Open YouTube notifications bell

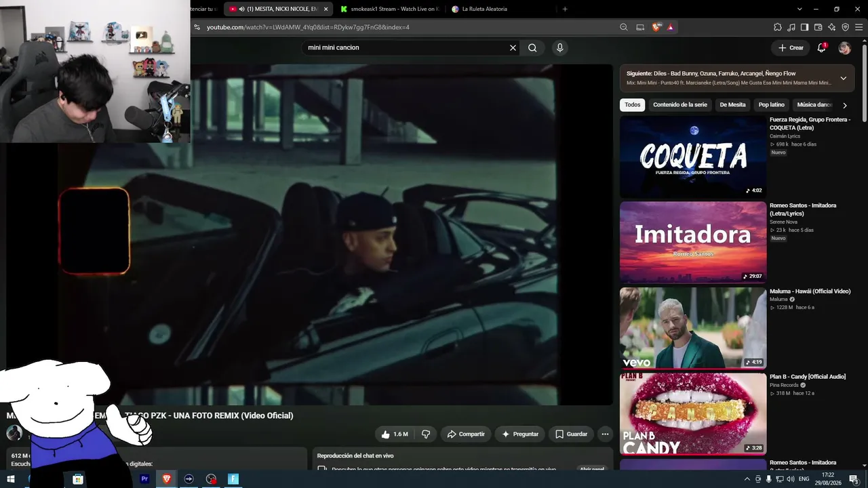(821, 47)
